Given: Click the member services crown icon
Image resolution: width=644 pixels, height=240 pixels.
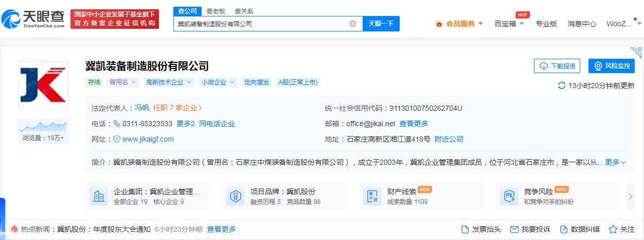Looking at the screenshot, I should (439, 24).
